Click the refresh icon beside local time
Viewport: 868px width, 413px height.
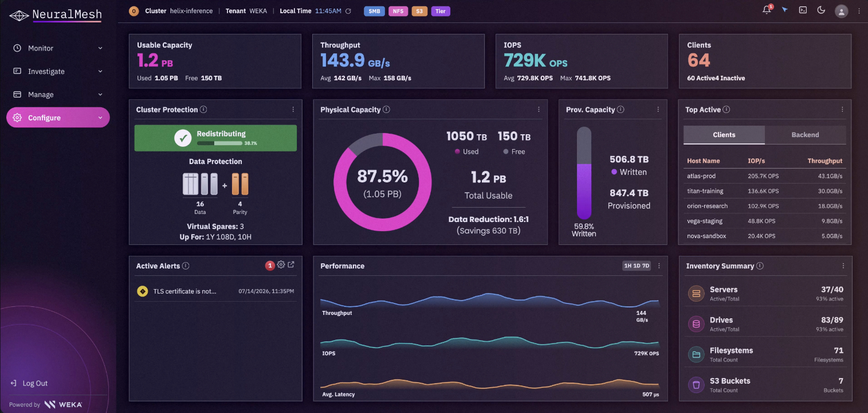(x=348, y=11)
